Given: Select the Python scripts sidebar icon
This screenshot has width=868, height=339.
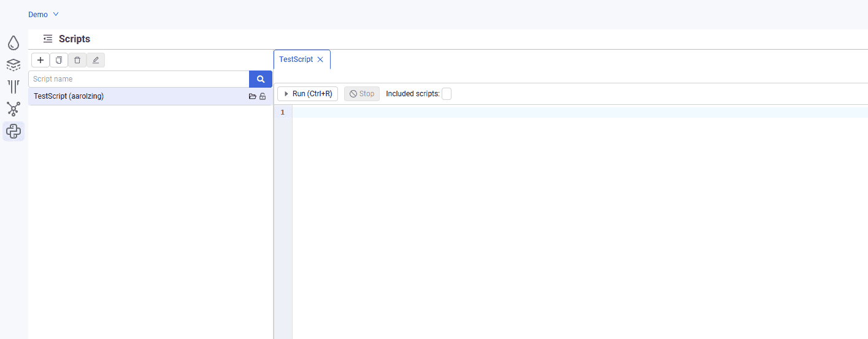Looking at the screenshot, I should 13,131.
